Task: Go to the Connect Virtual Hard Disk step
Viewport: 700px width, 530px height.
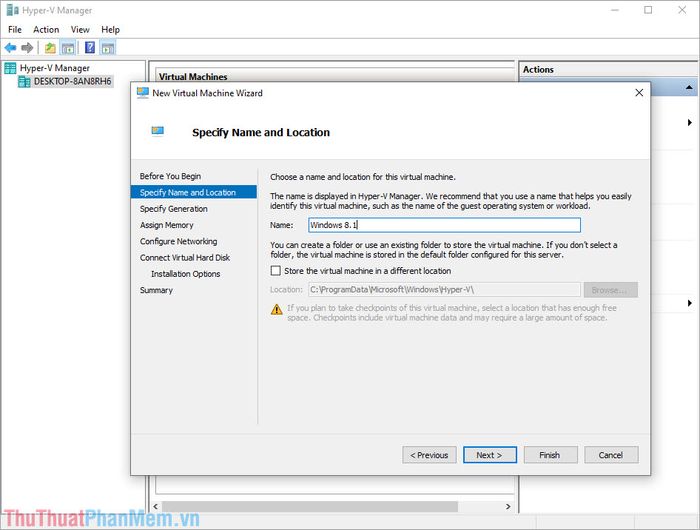Action: pos(185,258)
